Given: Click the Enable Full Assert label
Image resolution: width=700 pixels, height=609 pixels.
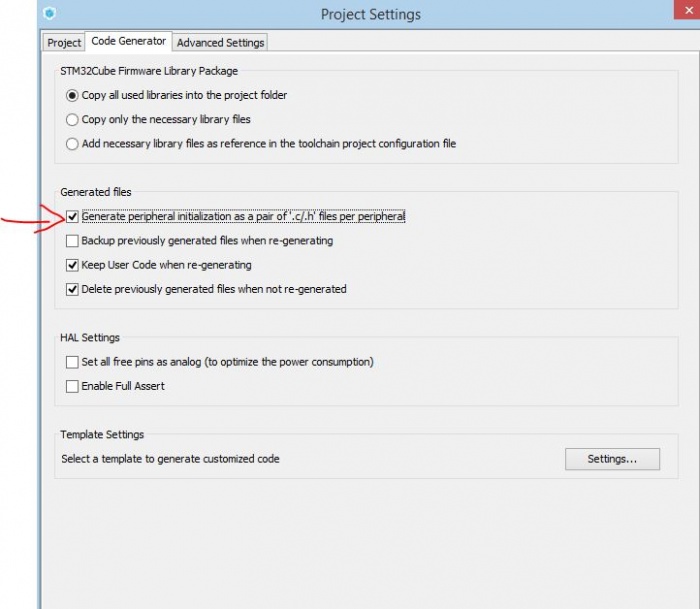Looking at the screenshot, I should pyautogui.click(x=123, y=386).
